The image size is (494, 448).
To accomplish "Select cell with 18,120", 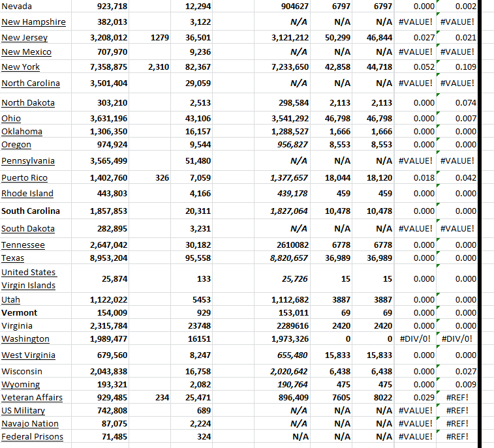I will (373, 178).
